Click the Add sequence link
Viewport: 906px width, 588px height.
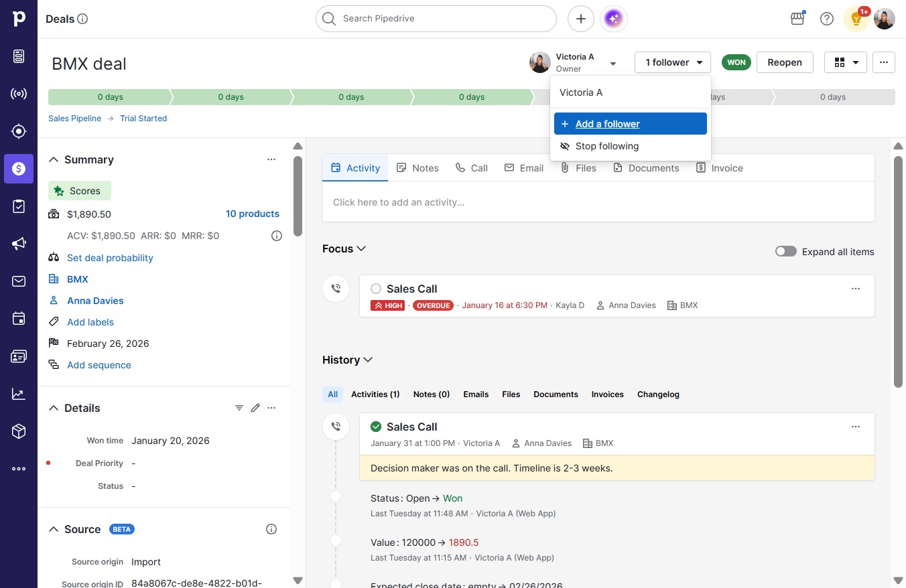(99, 365)
